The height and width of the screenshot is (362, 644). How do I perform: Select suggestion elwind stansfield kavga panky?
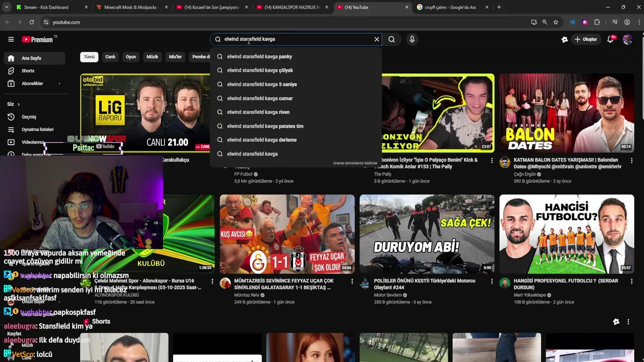pos(296,56)
